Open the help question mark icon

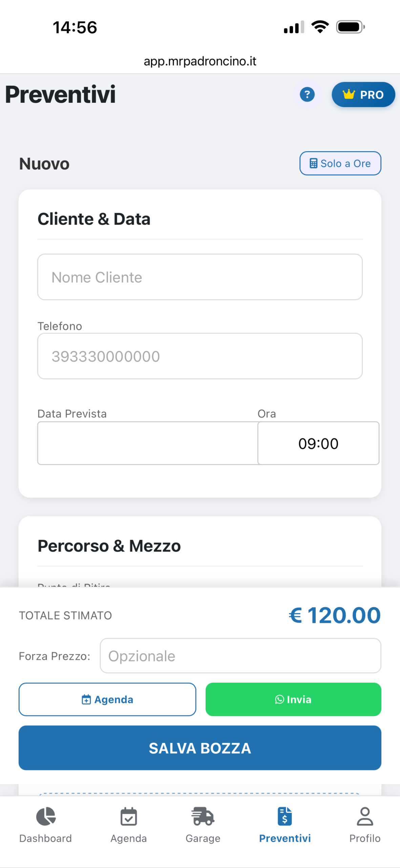coord(307,95)
